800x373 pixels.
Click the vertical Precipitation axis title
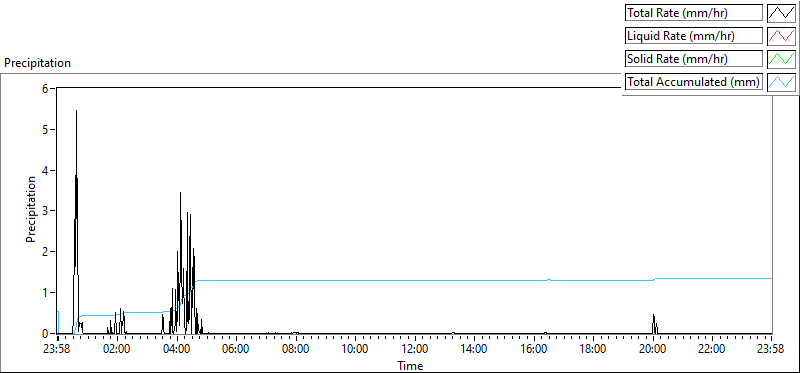tap(31, 210)
